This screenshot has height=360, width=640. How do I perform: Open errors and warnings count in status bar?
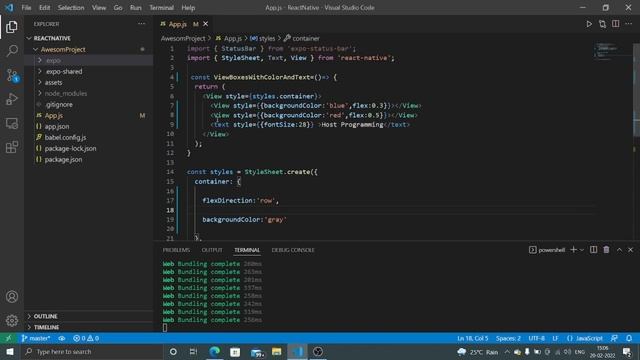86,338
